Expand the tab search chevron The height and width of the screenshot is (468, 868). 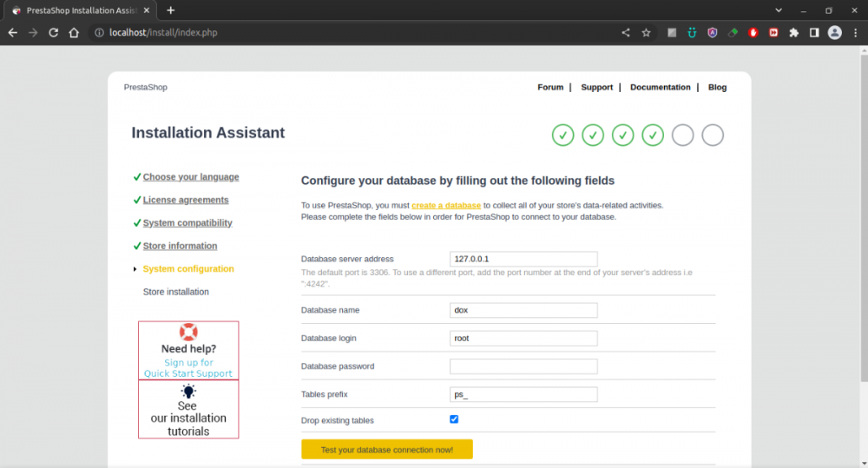[x=779, y=10]
